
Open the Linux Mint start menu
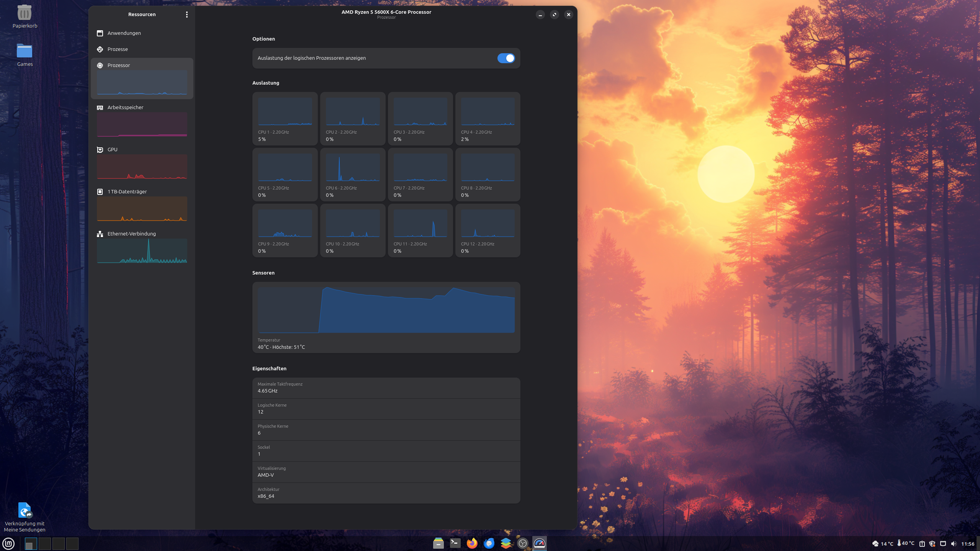[8, 543]
